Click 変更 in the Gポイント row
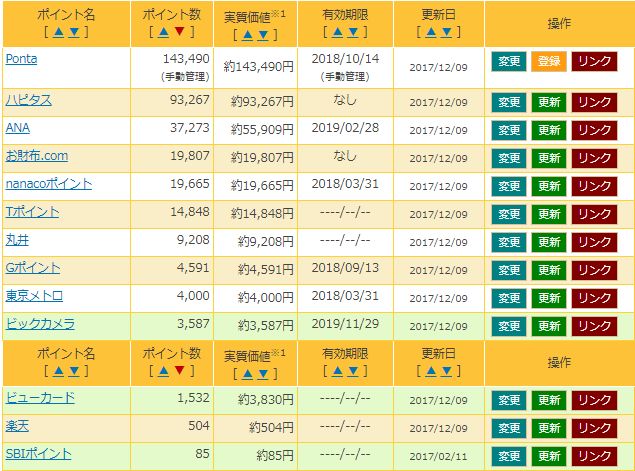The image size is (635, 471). tap(509, 270)
